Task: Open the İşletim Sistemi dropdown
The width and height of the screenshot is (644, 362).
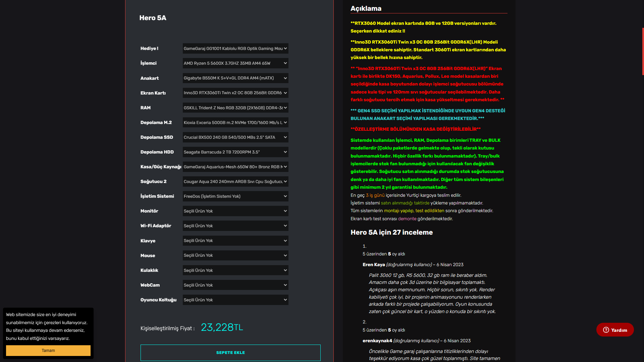Action: point(235,196)
